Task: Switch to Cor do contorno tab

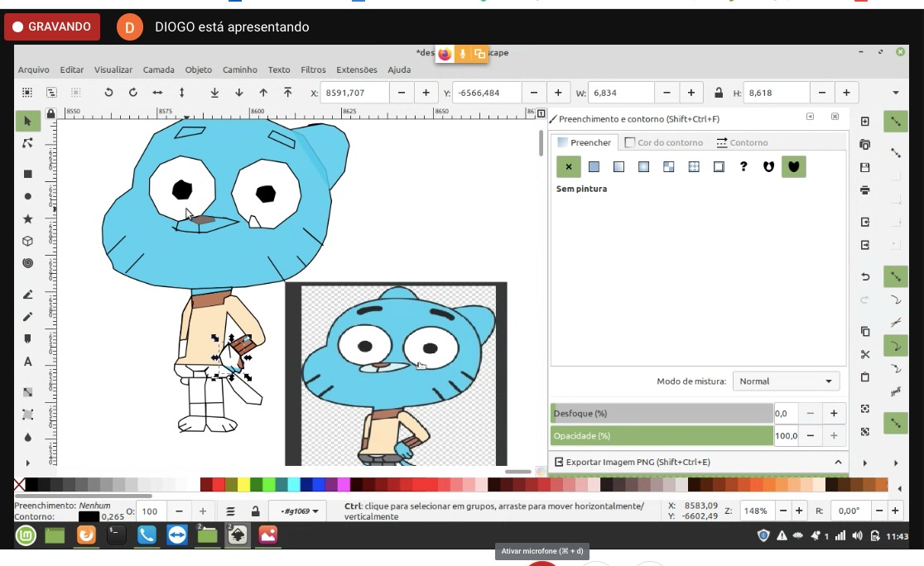Action: pyautogui.click(x=663, y=142)
